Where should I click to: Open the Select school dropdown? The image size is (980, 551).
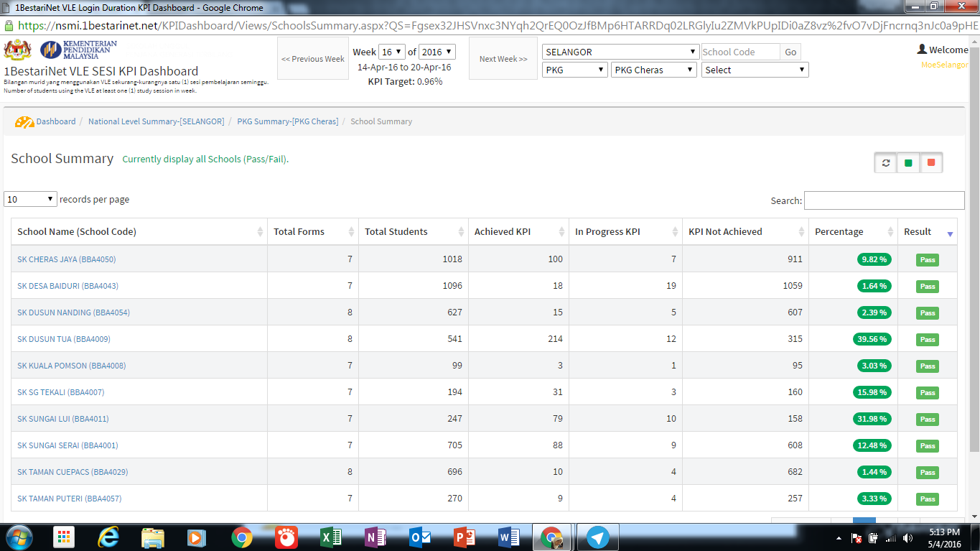[756, 70]
